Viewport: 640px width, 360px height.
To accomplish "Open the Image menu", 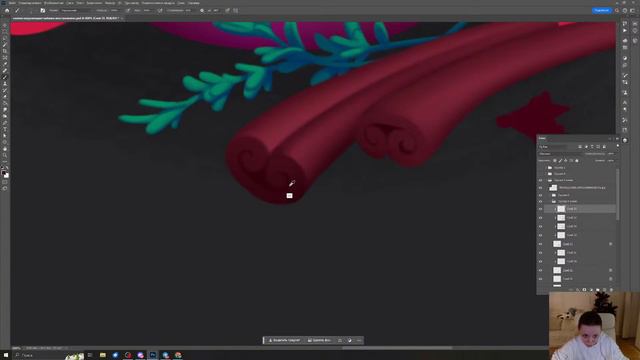I will click(x=53, y=3).
